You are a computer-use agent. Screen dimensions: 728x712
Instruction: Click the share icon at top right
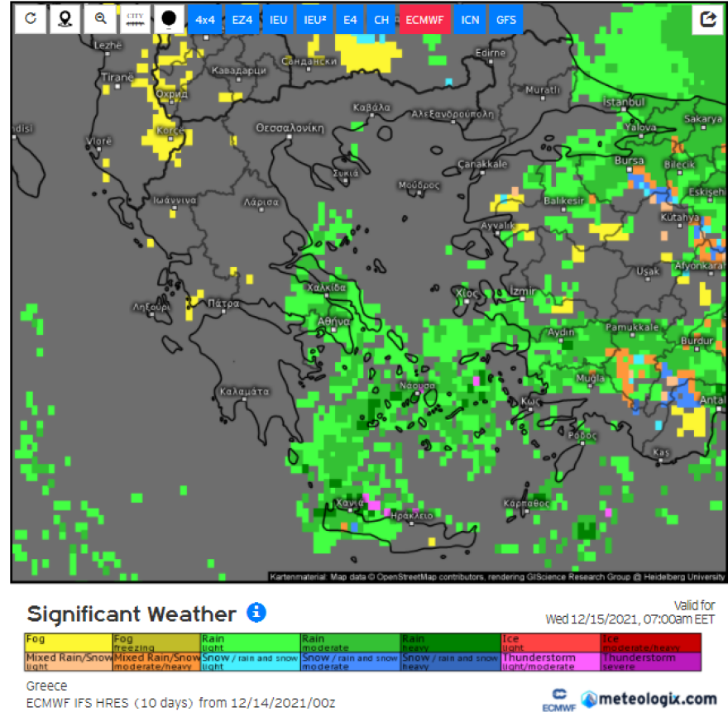707,20
